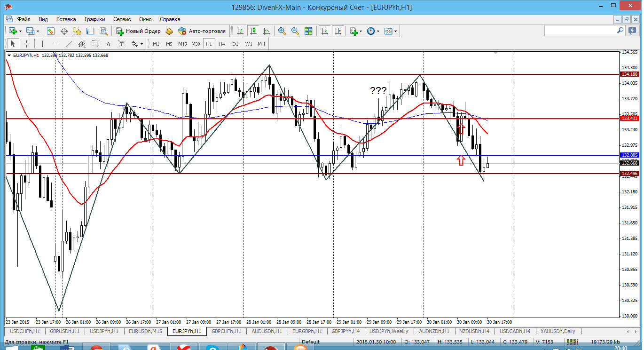Open the Strategy Tester icon
The image size is (644, 350).
(x=103, y=31)
